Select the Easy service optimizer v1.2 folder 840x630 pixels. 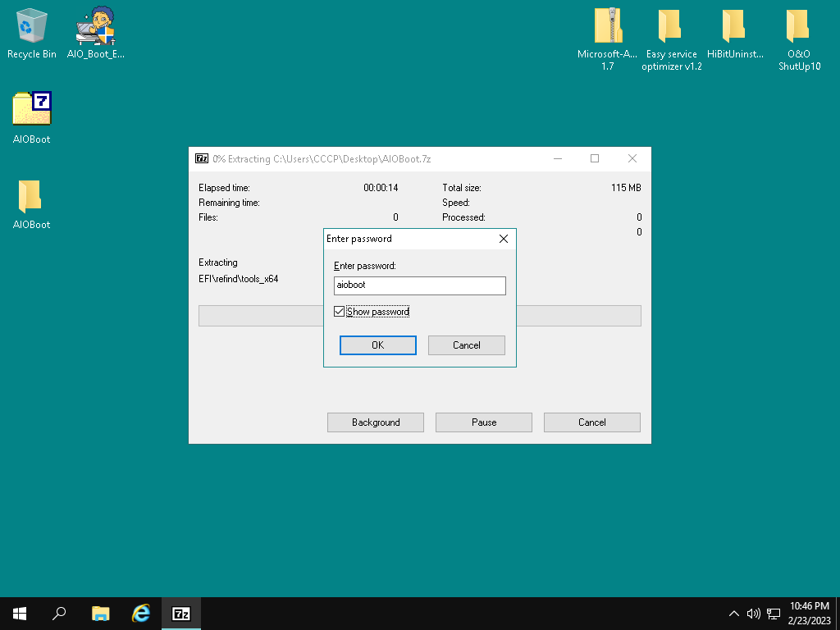pyautogui.click(x=671, y=26)
